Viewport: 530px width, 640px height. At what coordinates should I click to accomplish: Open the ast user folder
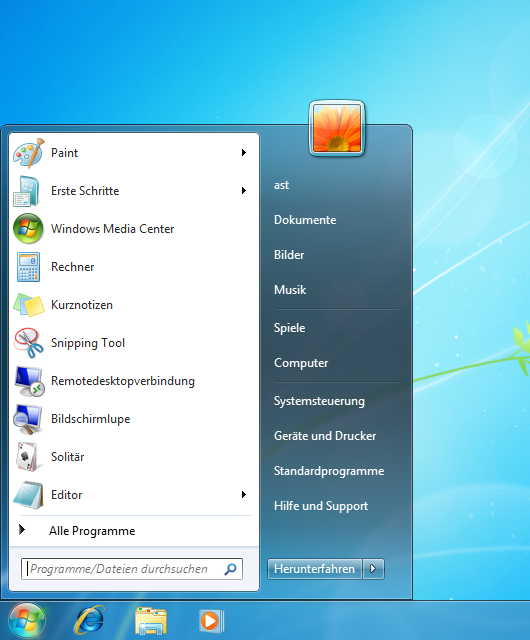point(281,185)
